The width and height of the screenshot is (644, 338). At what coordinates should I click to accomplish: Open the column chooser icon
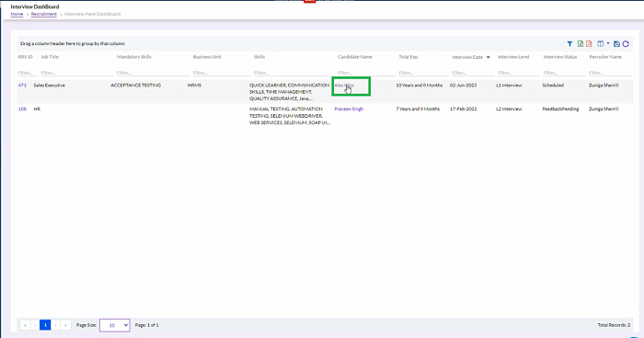click(x=601, y=44)
